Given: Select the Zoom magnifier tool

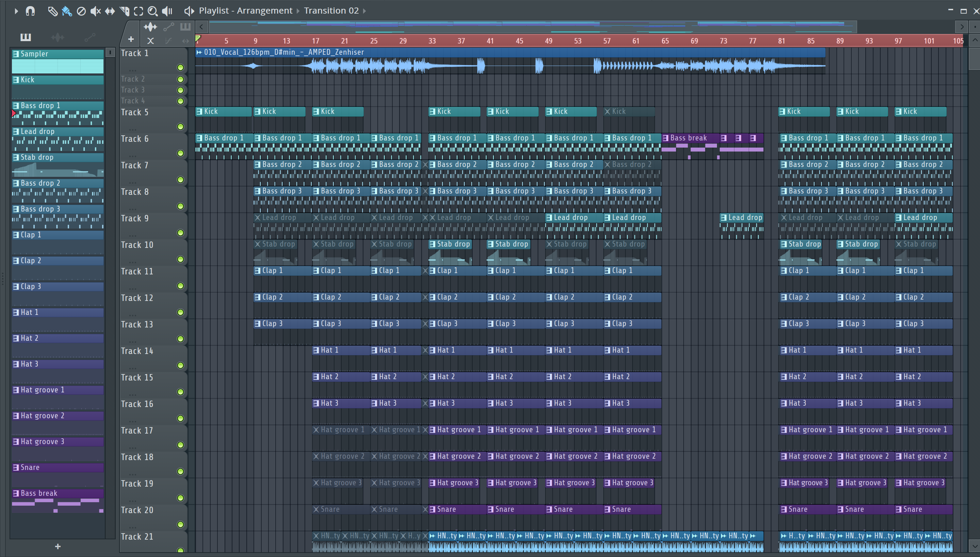Looking at the screenshot, I should (x=153, y=11).
